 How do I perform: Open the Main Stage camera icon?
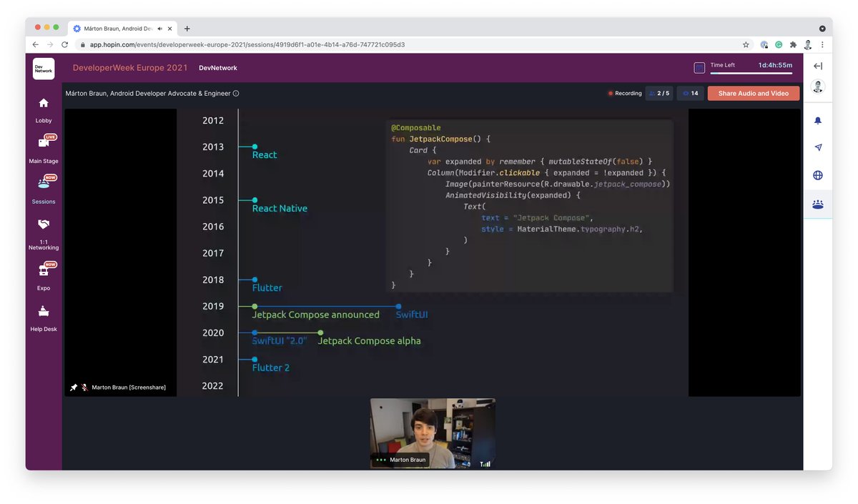44,143
